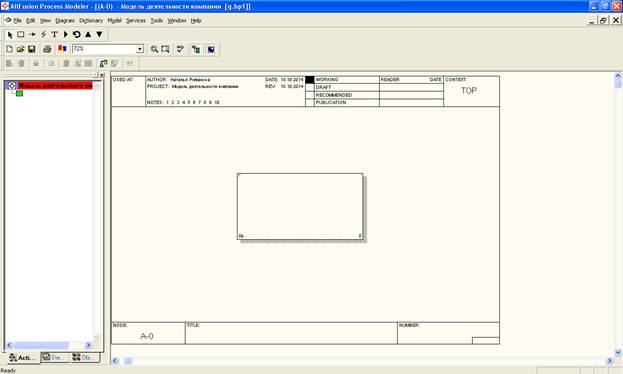Open the View menu
Image resolution: width=623 pixels, height=374 pixels.
[x=45, y=21]
